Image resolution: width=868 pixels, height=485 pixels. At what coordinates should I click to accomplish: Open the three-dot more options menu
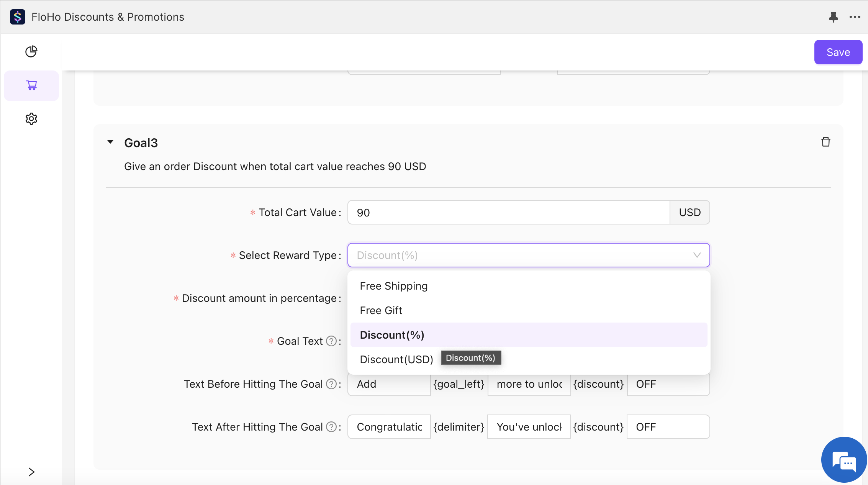coord(855,17)
